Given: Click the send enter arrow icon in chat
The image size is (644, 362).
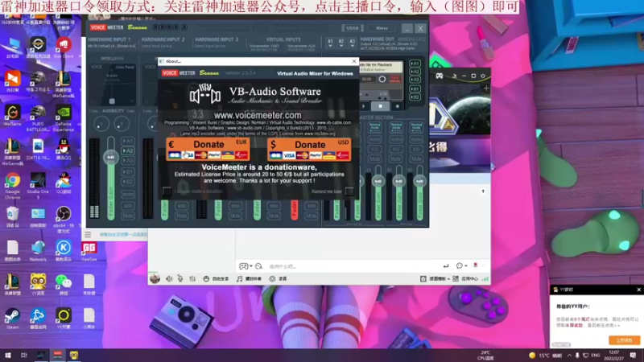Looking at the screenshot, I should pyautogui.click(x=446, y=266).
